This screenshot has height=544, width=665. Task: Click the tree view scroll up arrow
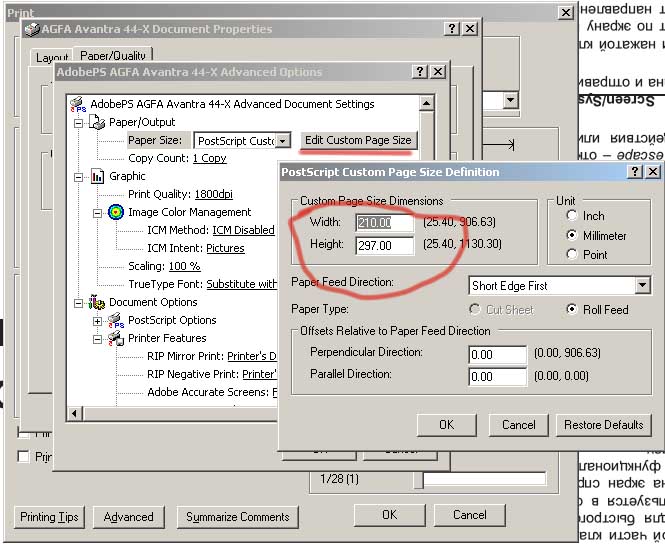pos(426,103)
